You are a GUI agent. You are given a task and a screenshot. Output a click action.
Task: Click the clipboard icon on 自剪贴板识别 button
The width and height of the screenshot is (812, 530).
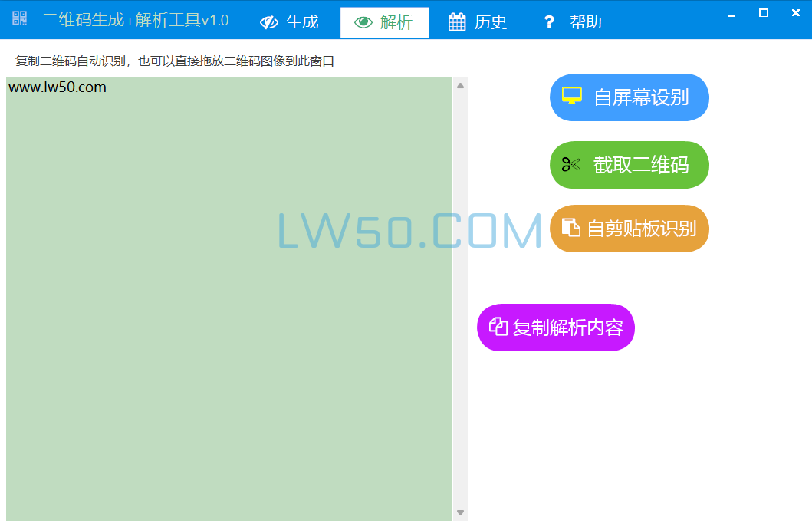click(x=570, y=228)
